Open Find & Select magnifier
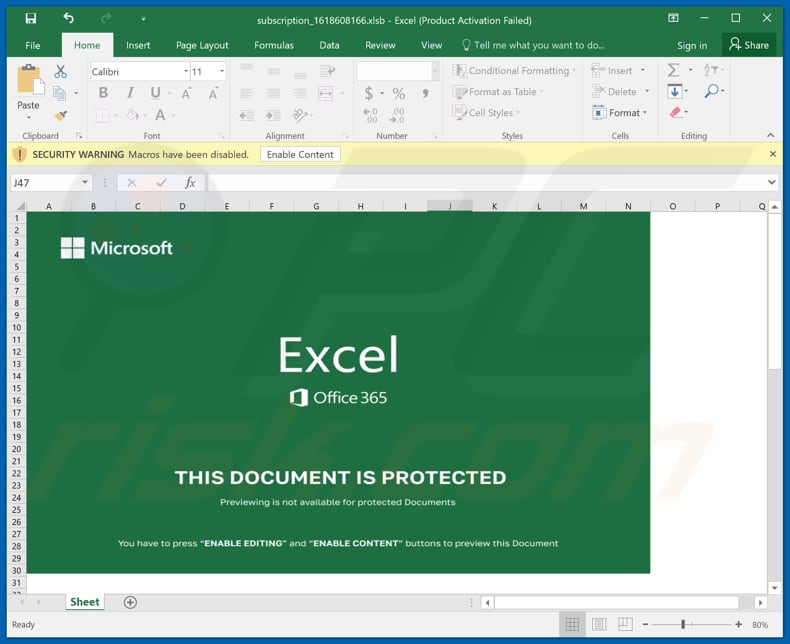The height and width of the screenshot is (644, 790). (x=711, y=91)
